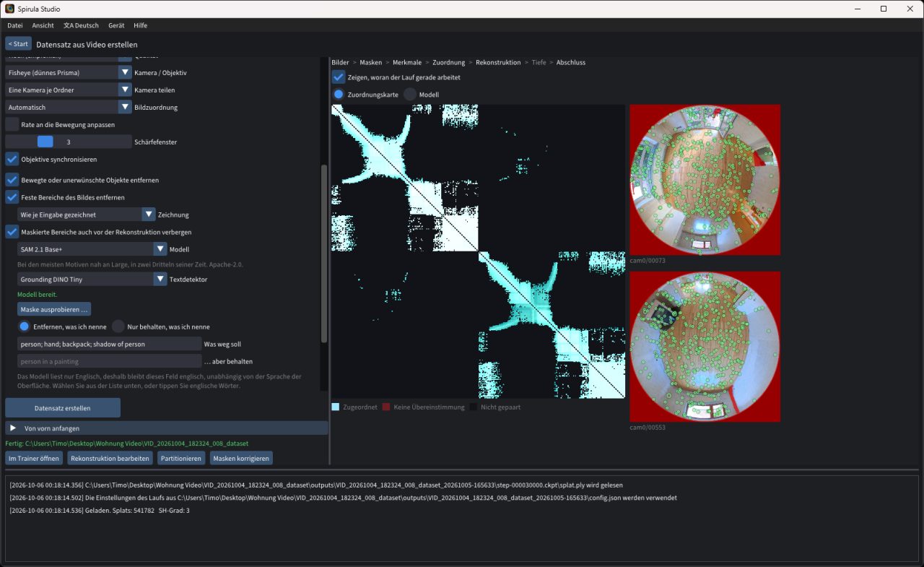This screenshot has width=924, height=567.
Task: Select Nur behalten, was ich nenne
Action: click(x=118, y=326)
